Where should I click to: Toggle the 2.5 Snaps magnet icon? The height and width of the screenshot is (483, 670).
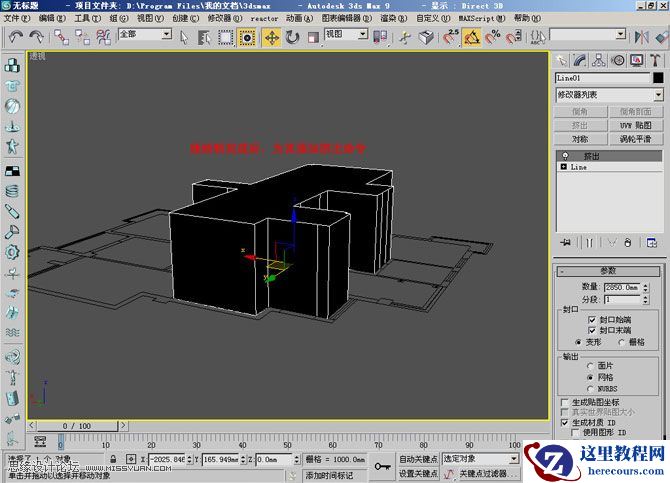(450, 37)
